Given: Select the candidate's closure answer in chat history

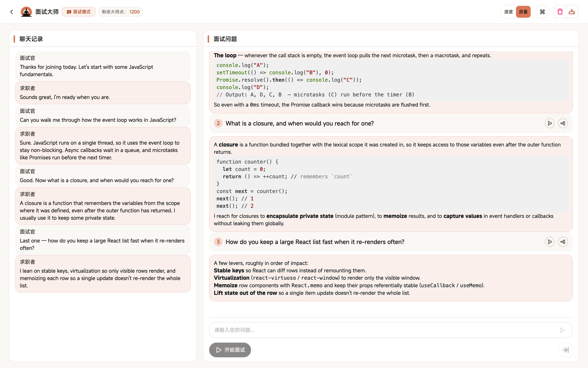Looking at the screenshot, I should coord(103,206).
